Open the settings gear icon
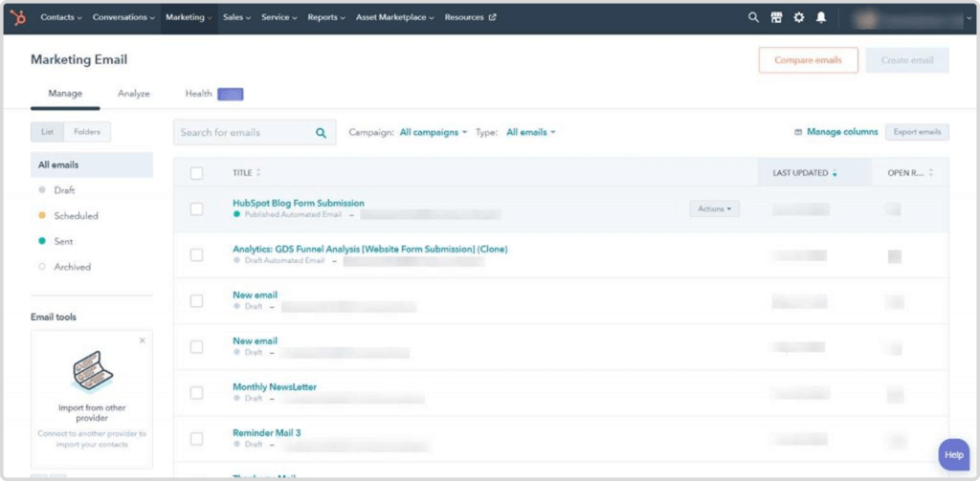Viewport: 980px width, 481px height. tap(799, 17)
